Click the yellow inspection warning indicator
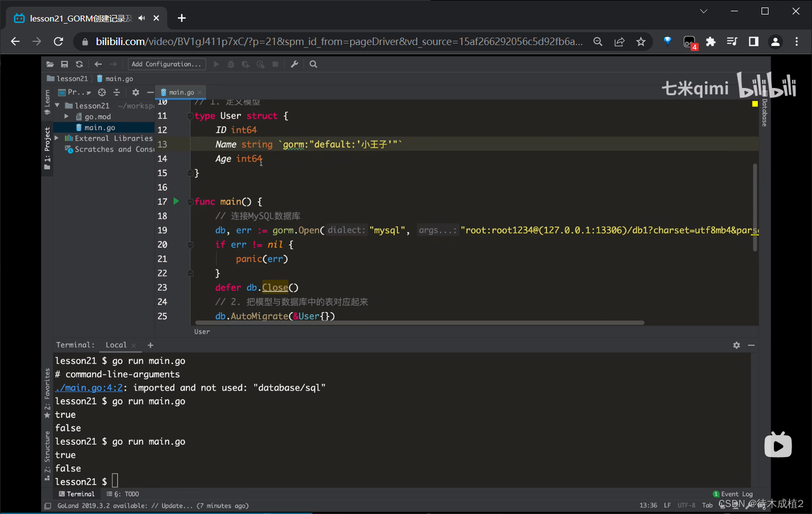The height and width of the screenshot is (514, 812). (755, 104)
